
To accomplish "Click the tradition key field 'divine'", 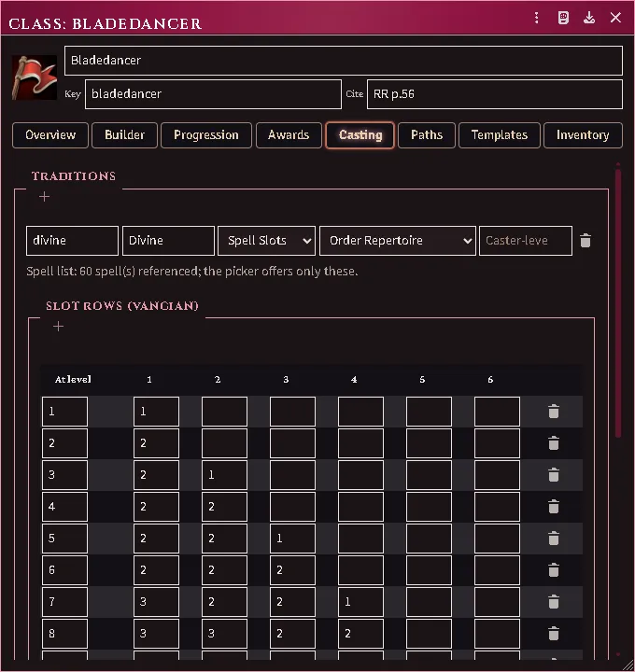I will pos(72,241).
